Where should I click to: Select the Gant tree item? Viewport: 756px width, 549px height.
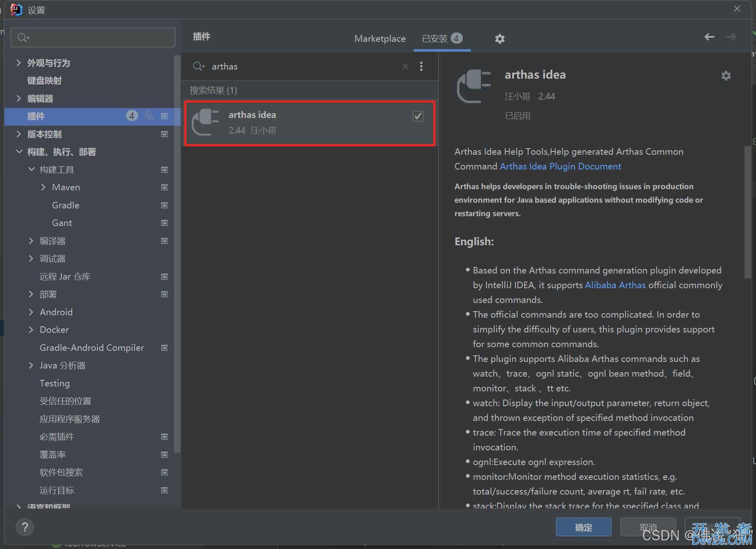pos(62,223)
